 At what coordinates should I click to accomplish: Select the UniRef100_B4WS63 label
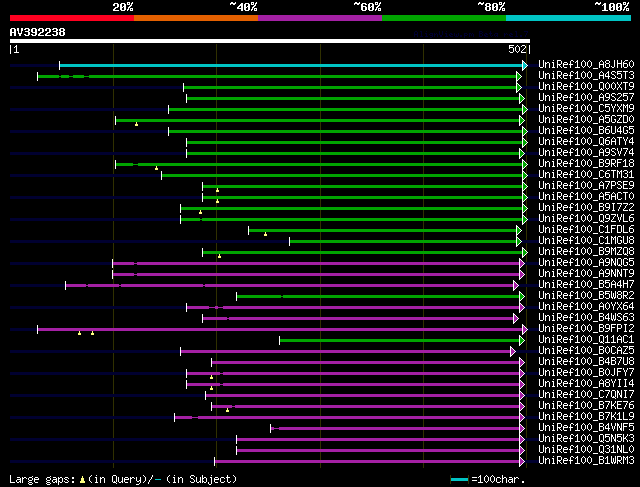pos(586,318)
